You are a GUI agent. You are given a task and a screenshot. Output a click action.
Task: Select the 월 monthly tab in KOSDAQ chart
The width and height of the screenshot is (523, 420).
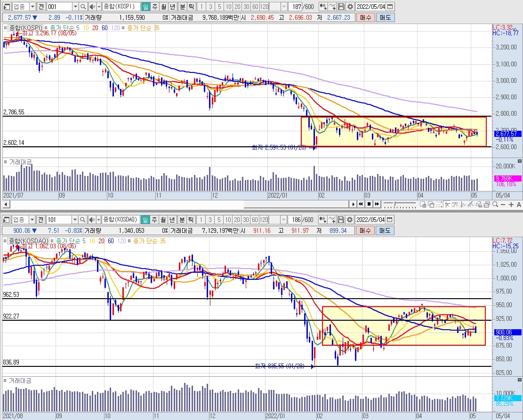click(x=163, y=220)
